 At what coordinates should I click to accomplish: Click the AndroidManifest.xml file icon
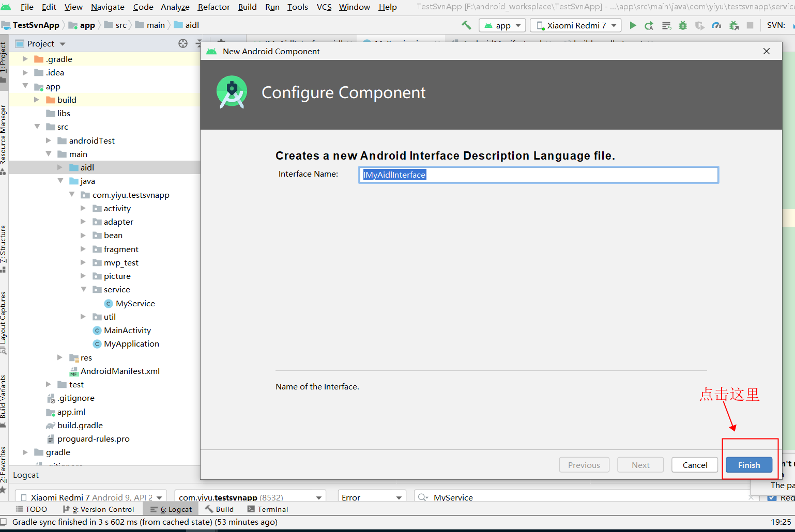[x=74, y=371]
